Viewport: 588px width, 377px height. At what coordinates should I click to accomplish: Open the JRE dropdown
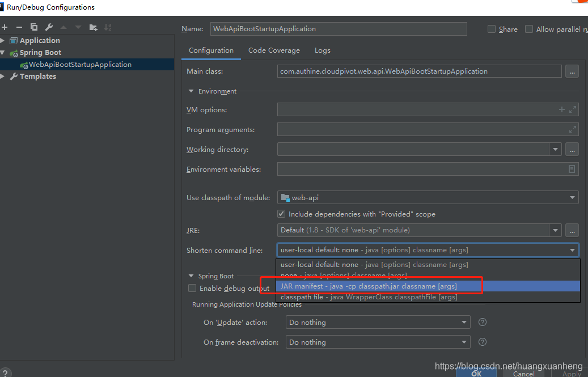pyautogui.click(x=555, y=230)
